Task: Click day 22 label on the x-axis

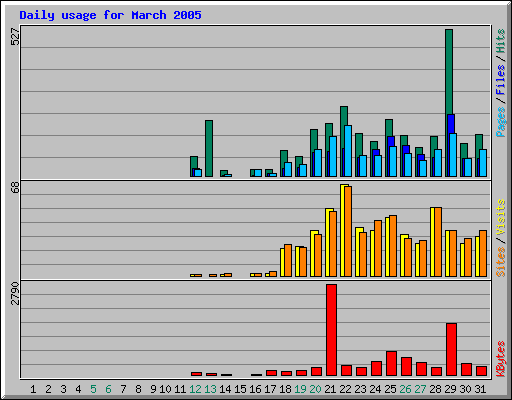Action: click(x=345, y=389)
